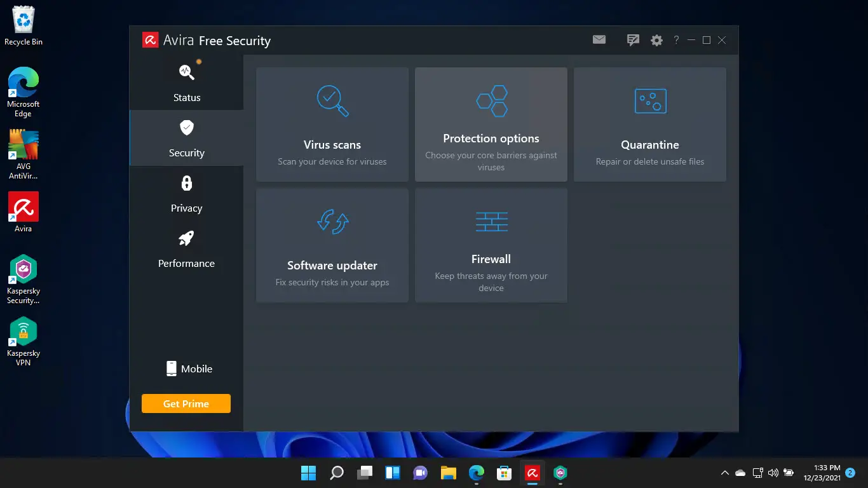
Task: Open the Windows Start menu
Action: click(x=308, y=473)
